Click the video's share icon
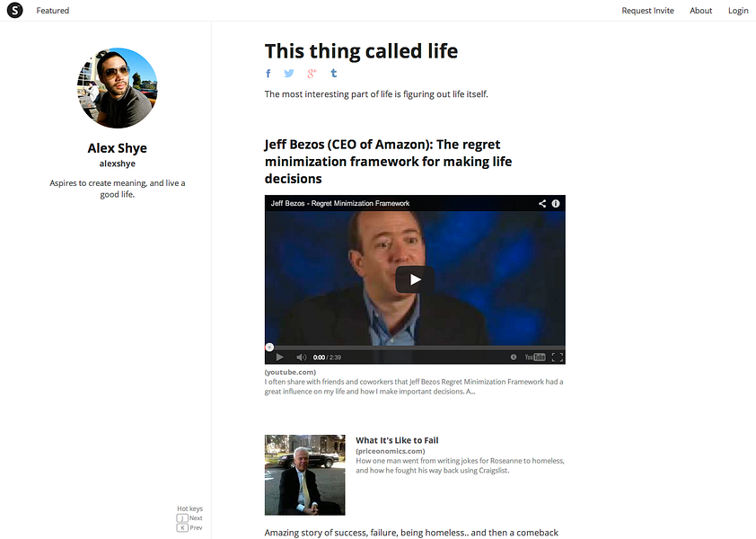This screenshot has width=756, height=539. (542, 204)
